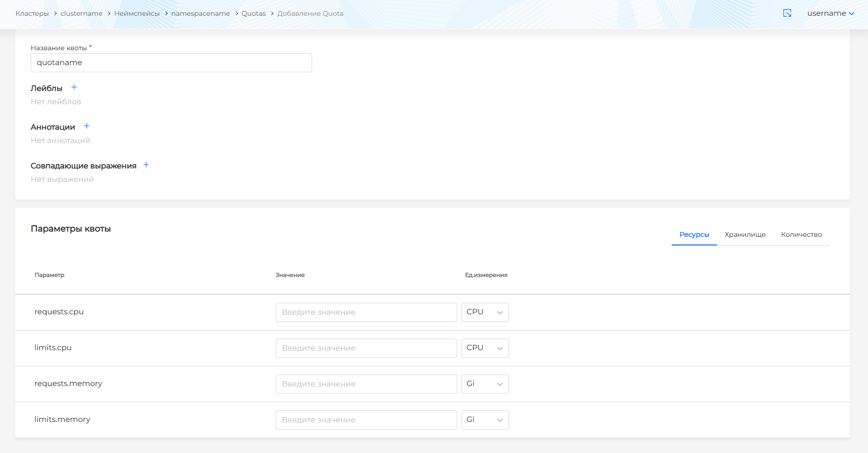Add a new label with plus icon

tap(74, 88)
